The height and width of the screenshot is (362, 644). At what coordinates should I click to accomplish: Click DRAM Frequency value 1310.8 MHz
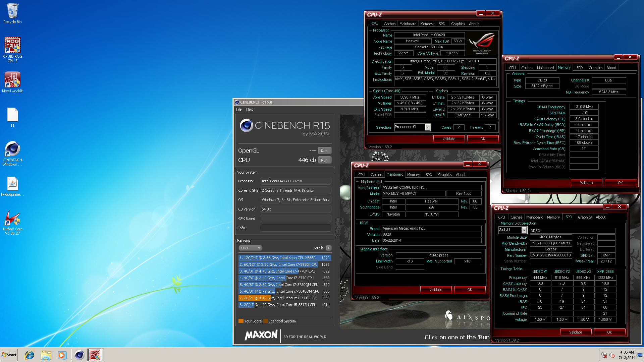584,107
